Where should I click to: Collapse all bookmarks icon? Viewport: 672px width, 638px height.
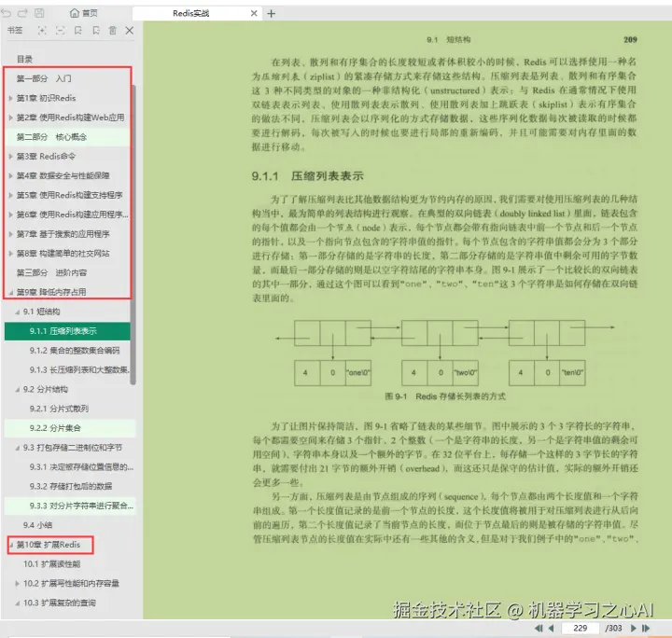point(60,31)
